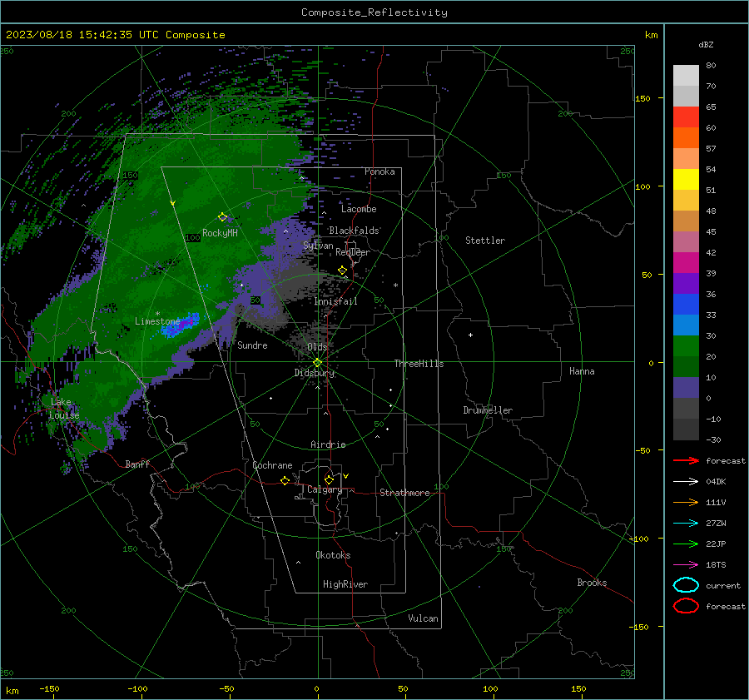Click the ThreeHills label

tap(419, 364)
